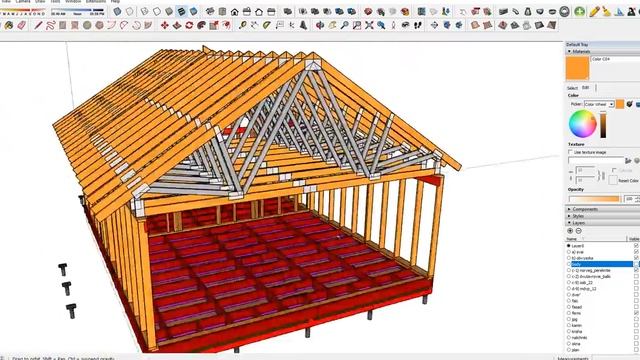640x360 pixels.
Task: Click the Outer Shell solid tool
Action: (288, 11)
